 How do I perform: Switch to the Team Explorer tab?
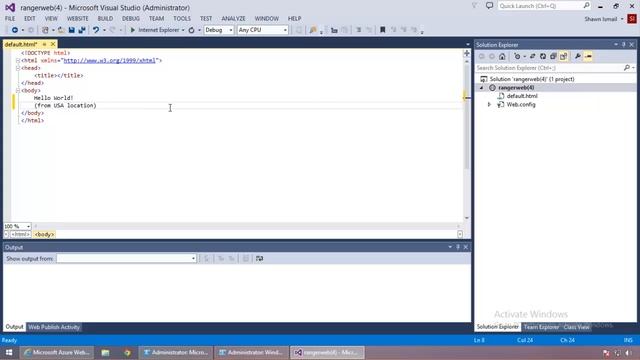(541, 327)
